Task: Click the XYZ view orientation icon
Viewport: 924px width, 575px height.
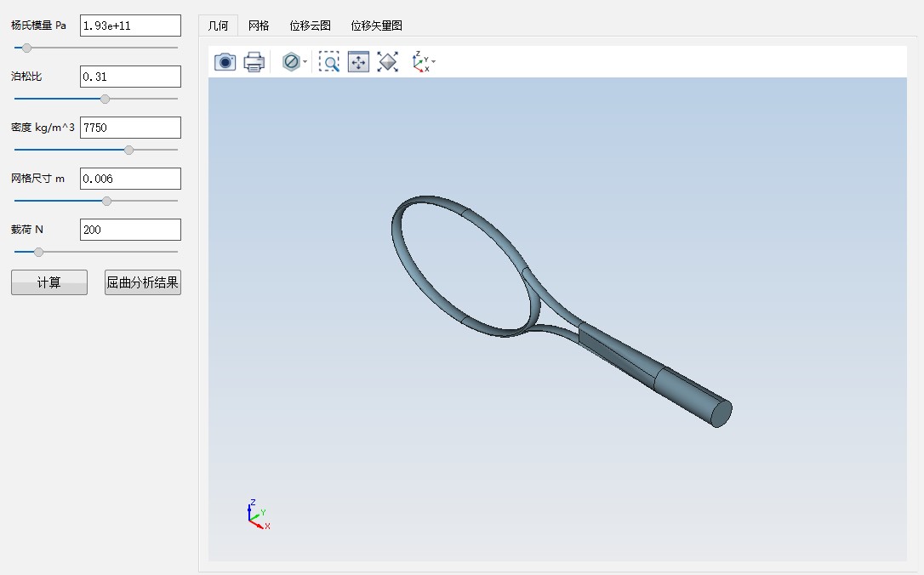Action: (x=421, y=61)
